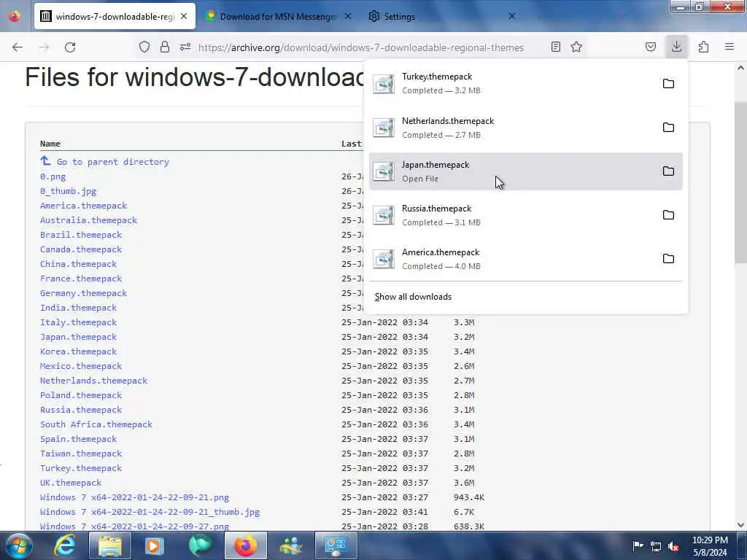
Task: Open the Firefox icon left of the tabs
Action: tap(15, 16)
